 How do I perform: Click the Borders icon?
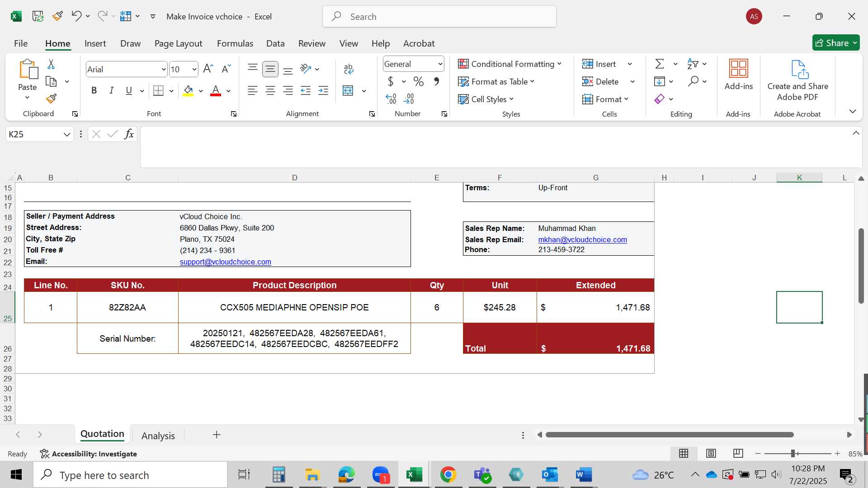click(x=158, y=90)
